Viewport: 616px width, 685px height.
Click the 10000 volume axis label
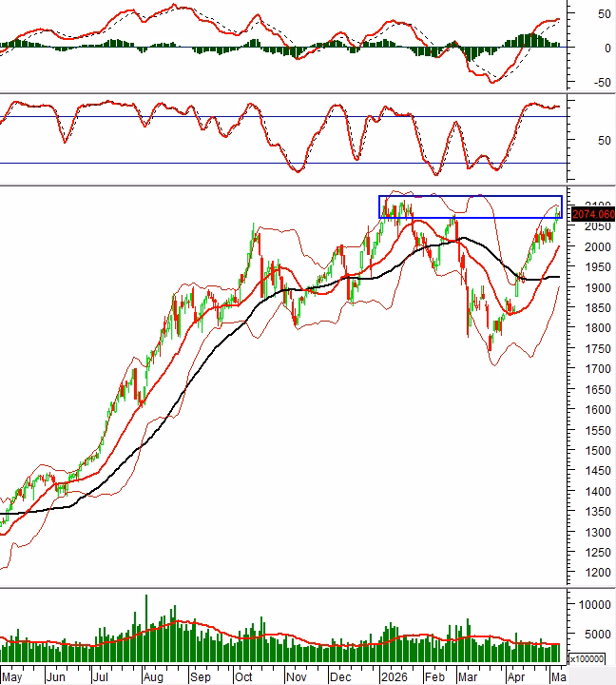pyautogui.click(x=594, y=605)
